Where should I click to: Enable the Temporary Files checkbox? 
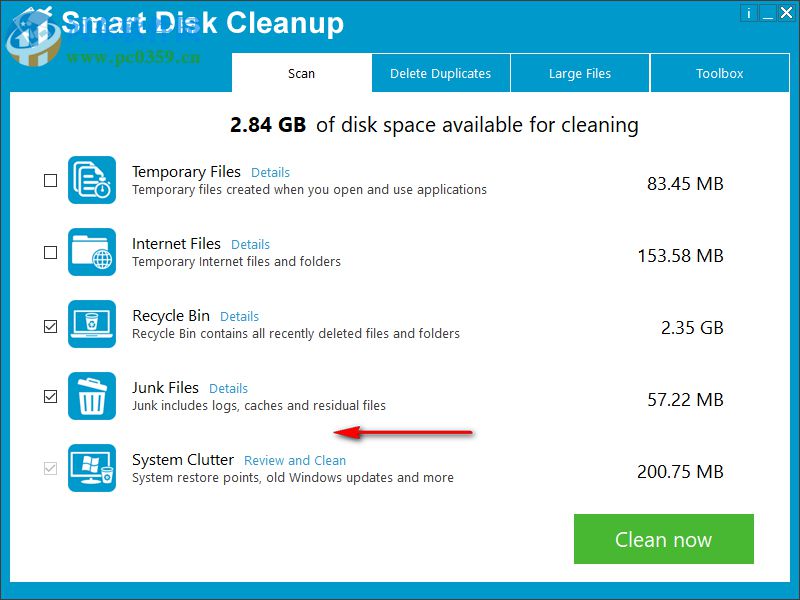coord(50,180)
